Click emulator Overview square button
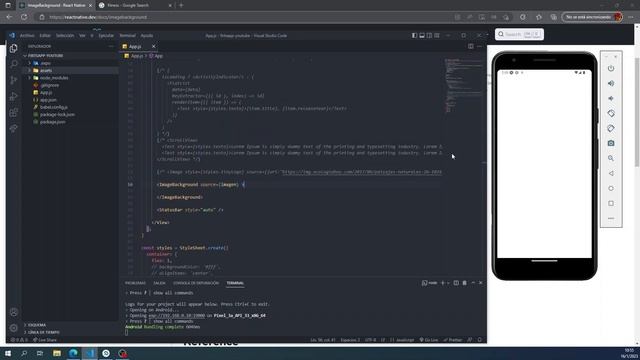The width and height of the screenshot is (640, 360). click(611, 203)
